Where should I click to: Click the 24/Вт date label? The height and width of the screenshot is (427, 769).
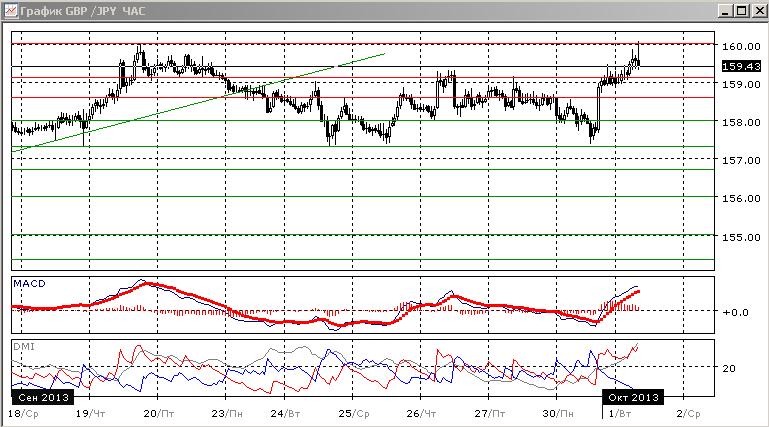pos(285,414)
